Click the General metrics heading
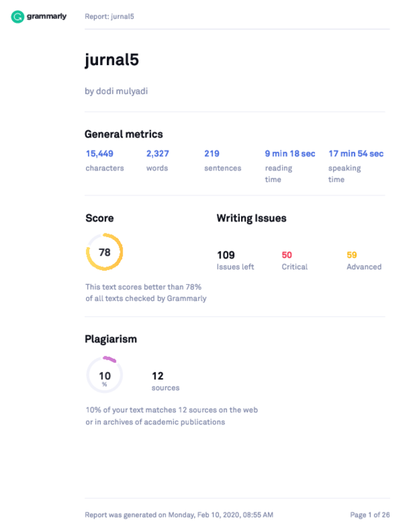411x532 pixels. 124,134
